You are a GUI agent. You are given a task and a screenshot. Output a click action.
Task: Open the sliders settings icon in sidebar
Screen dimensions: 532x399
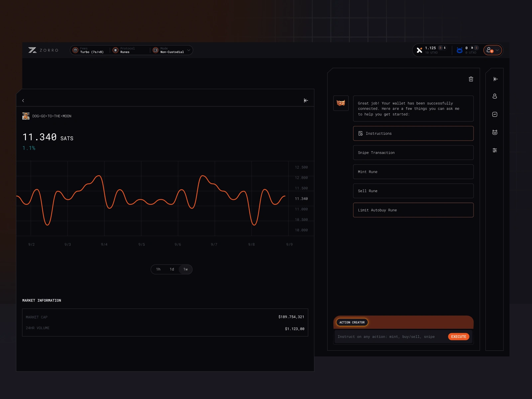(495, 150)
